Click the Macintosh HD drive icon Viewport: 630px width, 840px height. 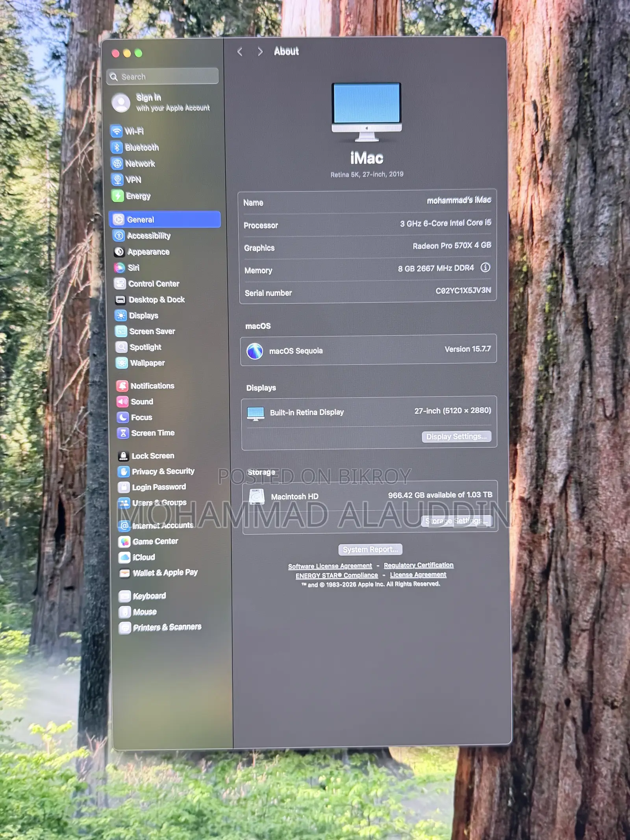257,497
